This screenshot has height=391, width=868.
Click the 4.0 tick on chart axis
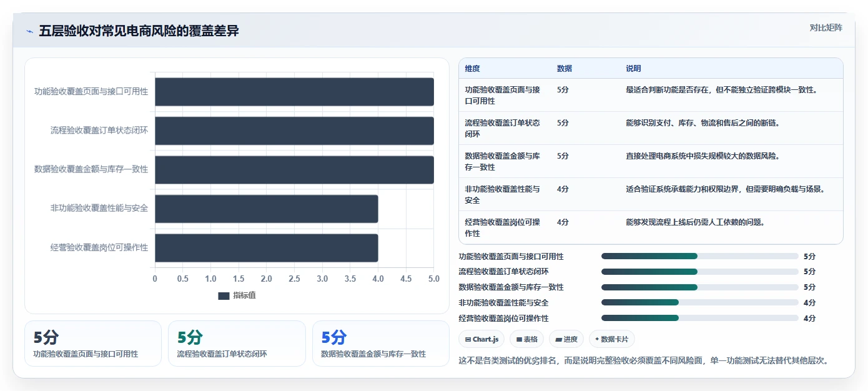click(x=378, y=279)
